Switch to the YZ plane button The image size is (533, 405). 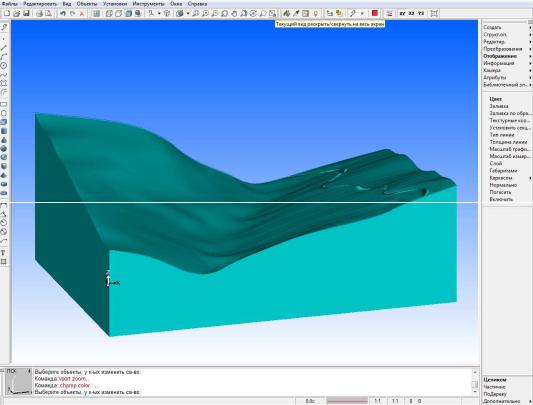coord(421,14)
